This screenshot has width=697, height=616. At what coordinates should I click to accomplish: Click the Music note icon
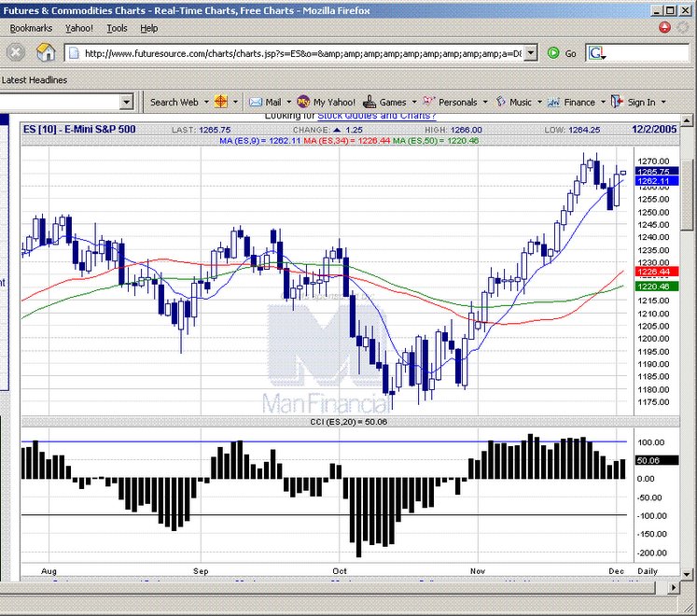click(501, 102)
